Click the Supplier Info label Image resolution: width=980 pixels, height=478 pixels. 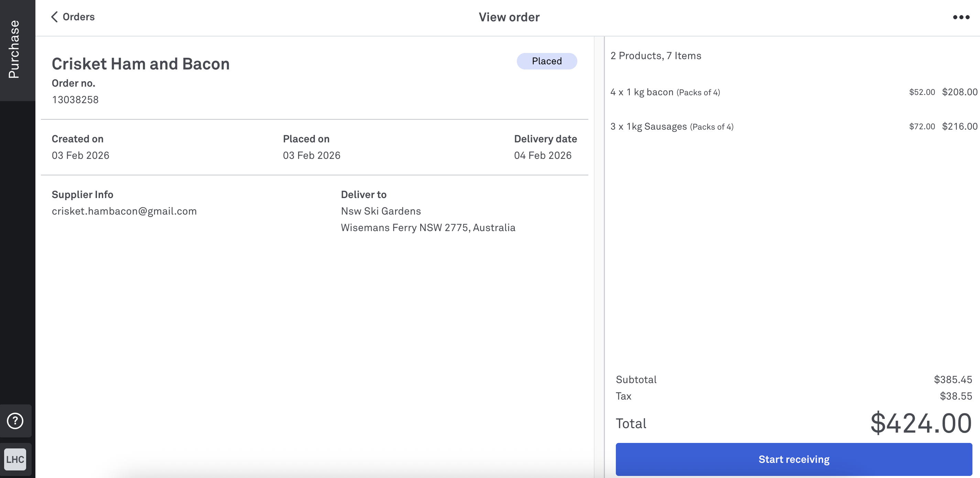coord(83,195)
